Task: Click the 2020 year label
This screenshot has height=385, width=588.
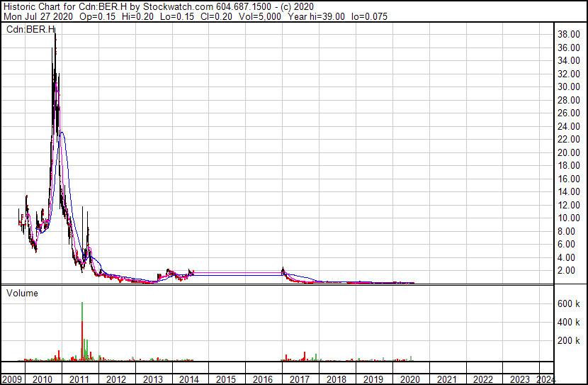Action: click(x=410, y=379)
